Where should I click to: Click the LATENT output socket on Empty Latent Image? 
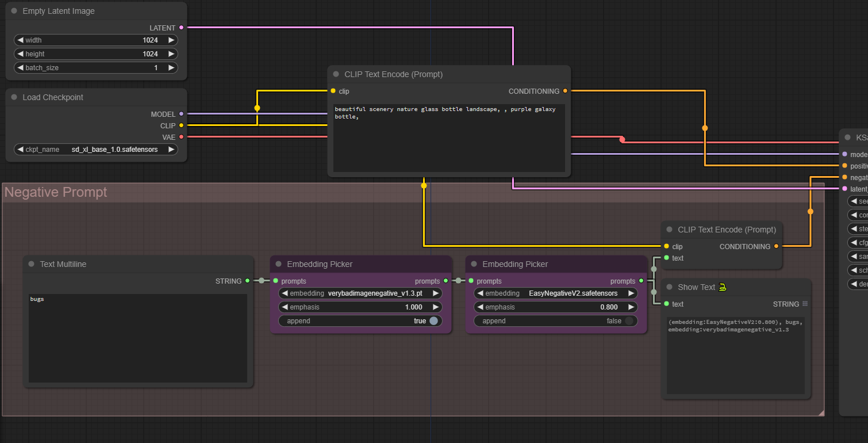181,28
